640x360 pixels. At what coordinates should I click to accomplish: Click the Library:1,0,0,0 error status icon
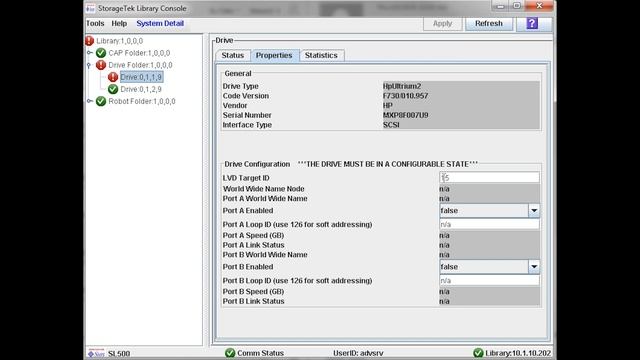[89, 41]
